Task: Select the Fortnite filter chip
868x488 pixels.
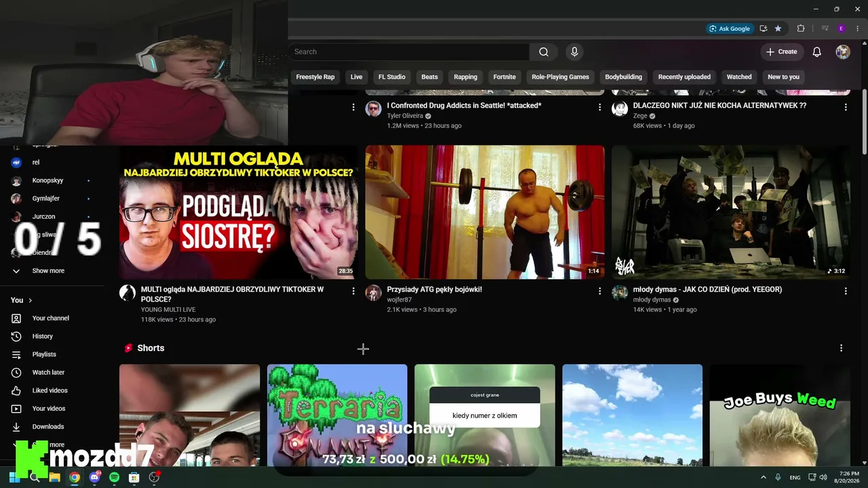Action: tap(505, 77)
